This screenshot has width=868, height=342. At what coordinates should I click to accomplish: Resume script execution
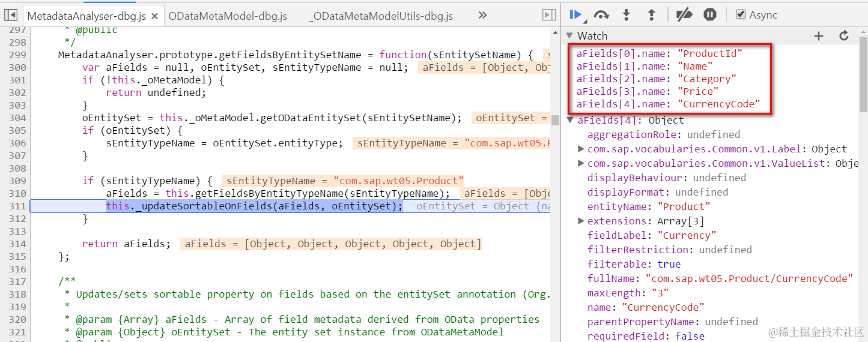[575, 14]
